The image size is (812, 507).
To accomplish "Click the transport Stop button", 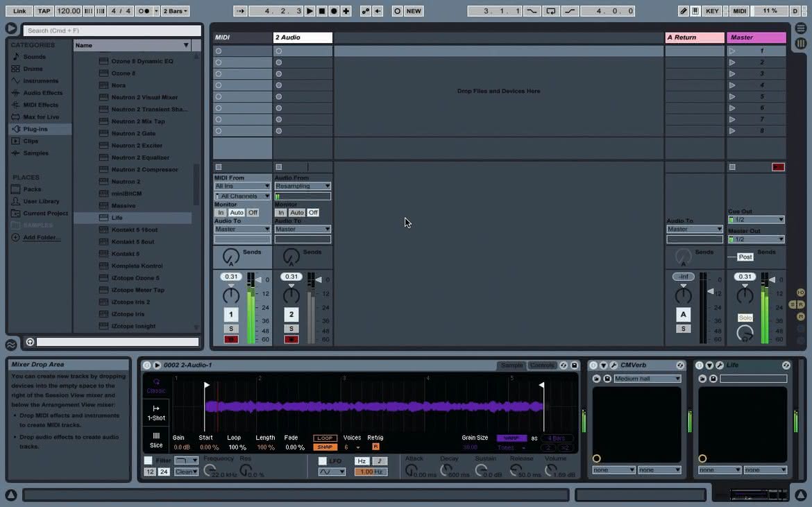I will coord(322,11).
